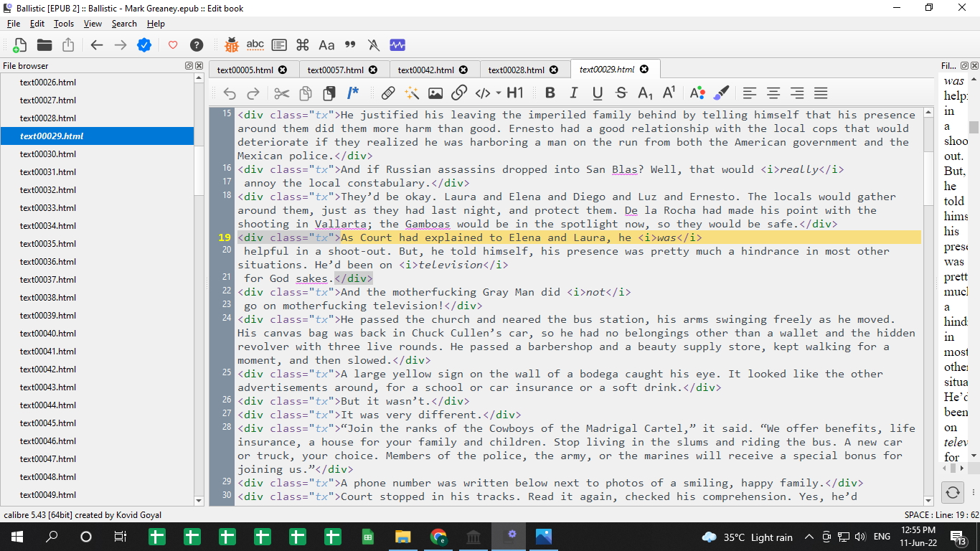980x551 pixels.
Task: Refresh the file preview panel
Action: pyautogui.click(x=953, y=492)
